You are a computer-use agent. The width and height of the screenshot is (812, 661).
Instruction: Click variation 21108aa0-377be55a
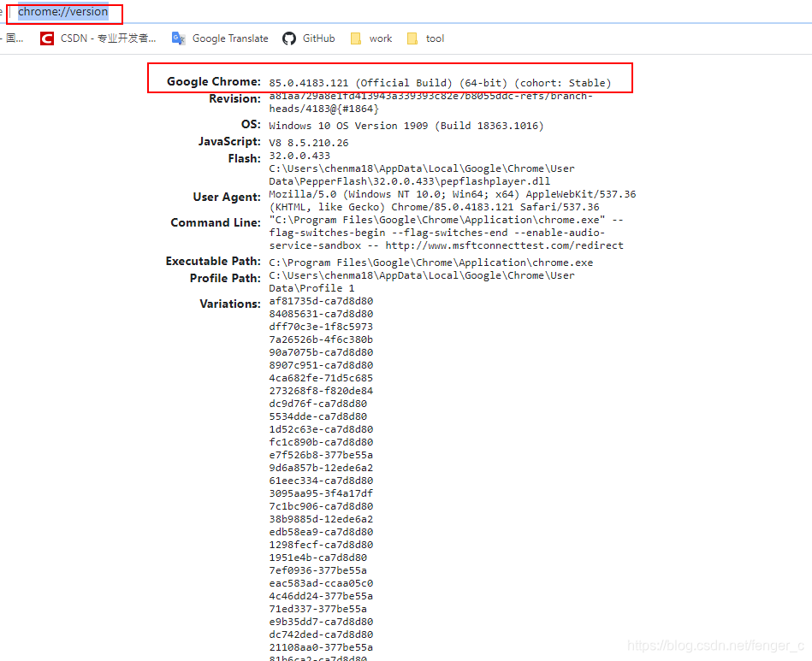point(321,647)
